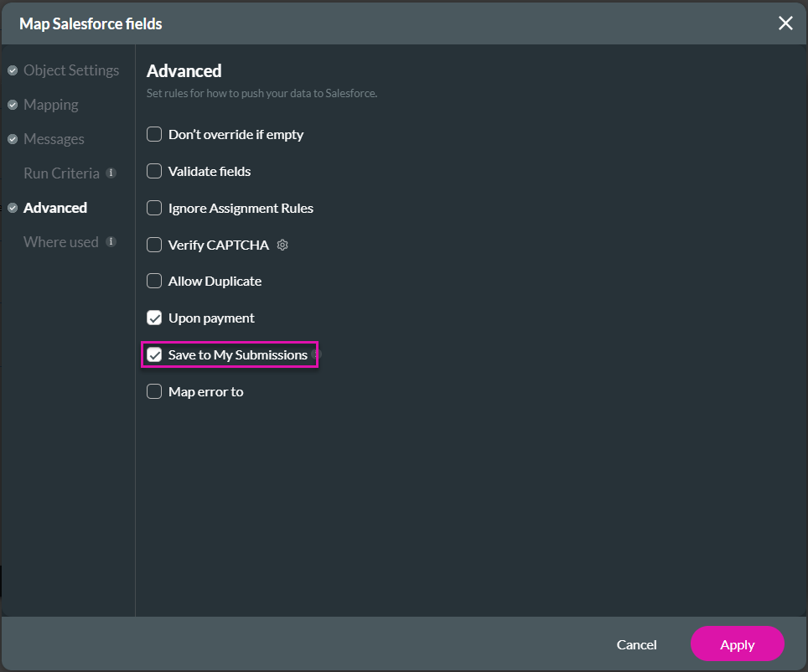Open the info icon beside Run Criteria
Viewport: 808px width, 672px height.
(111, 173)
